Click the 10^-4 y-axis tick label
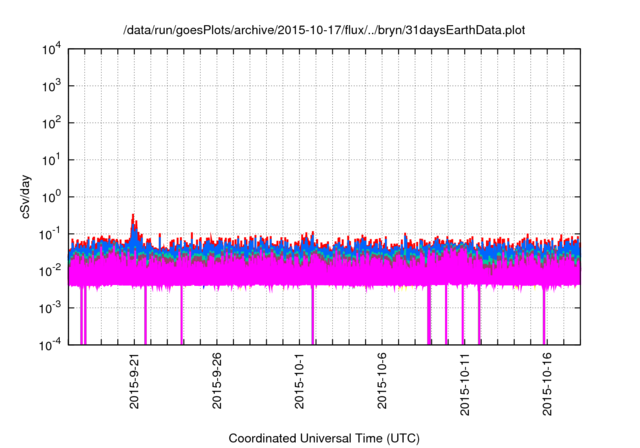 click(50, 345)
